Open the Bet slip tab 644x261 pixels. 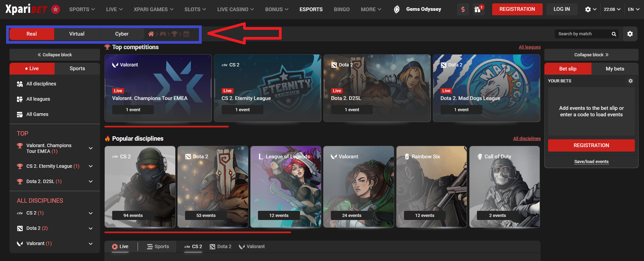coord(568,69)
